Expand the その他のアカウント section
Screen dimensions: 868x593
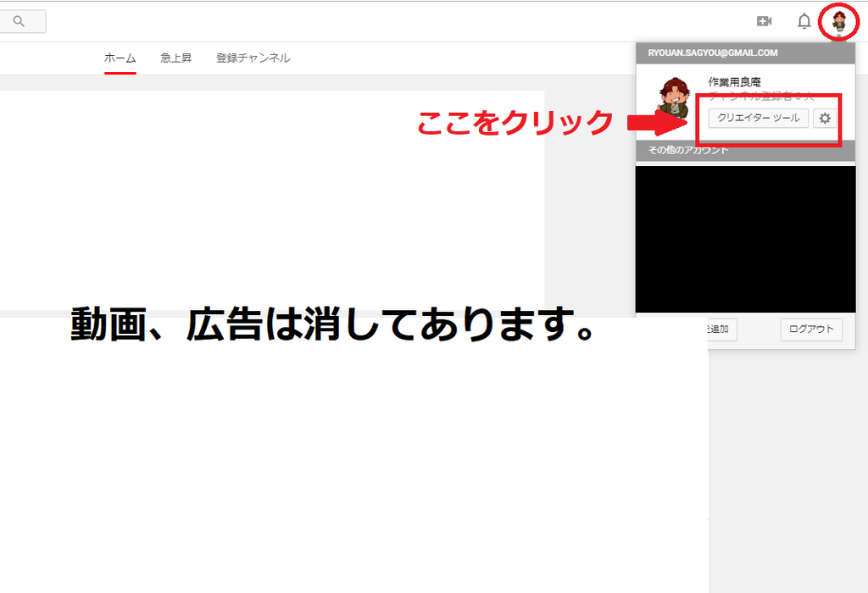coord(688,148)
